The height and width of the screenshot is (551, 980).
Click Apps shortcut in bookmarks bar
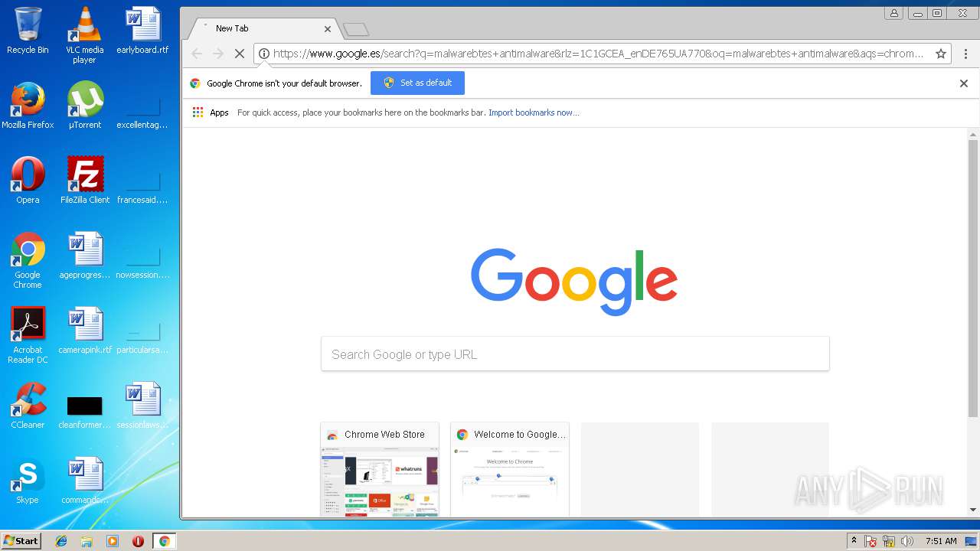click(x=211, y=112)
